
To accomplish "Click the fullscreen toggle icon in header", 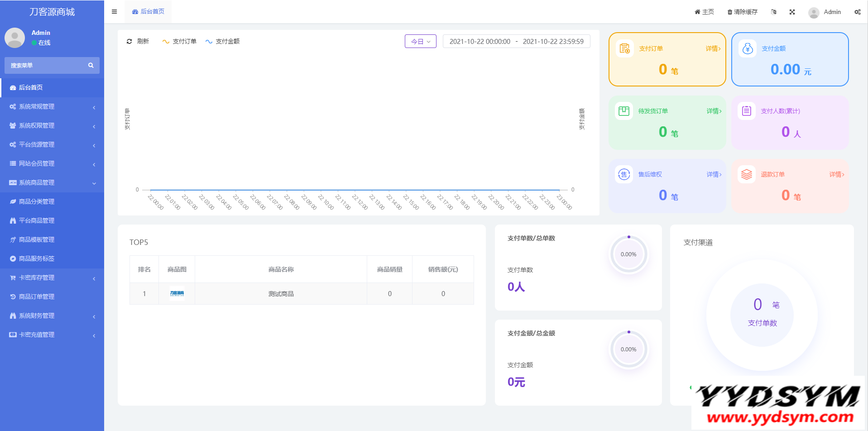I will tap(792, 12).
